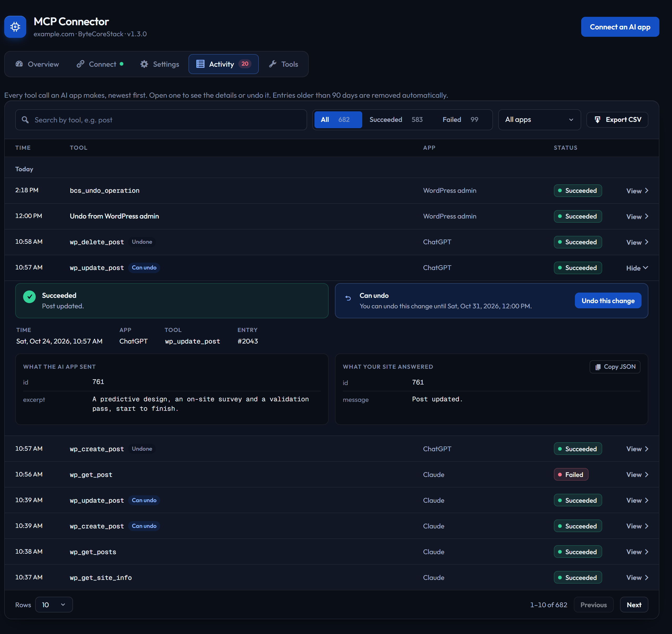Click Undo this change button
Viewport: 672px width, 634px height.
pyautogui.click(x=608, y=301)
